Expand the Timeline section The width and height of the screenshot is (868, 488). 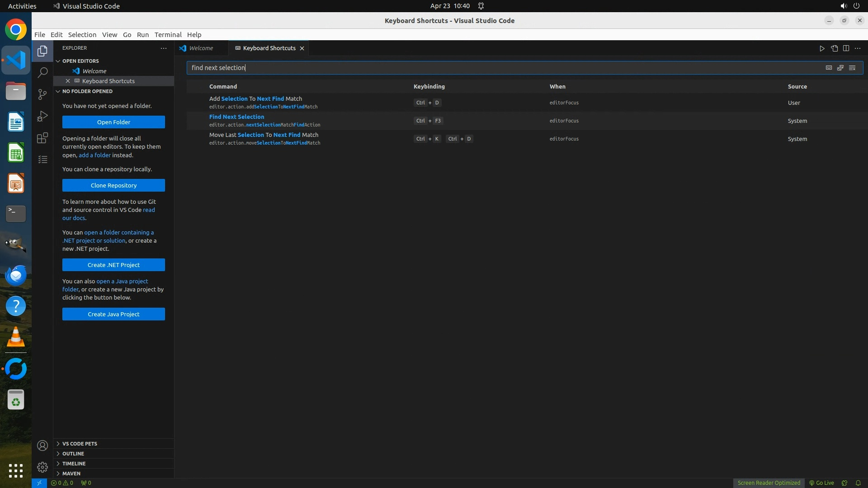[x=74, y=464]
